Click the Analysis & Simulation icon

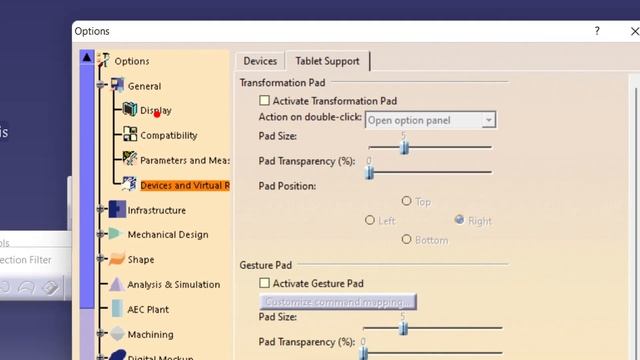(116, 284)
